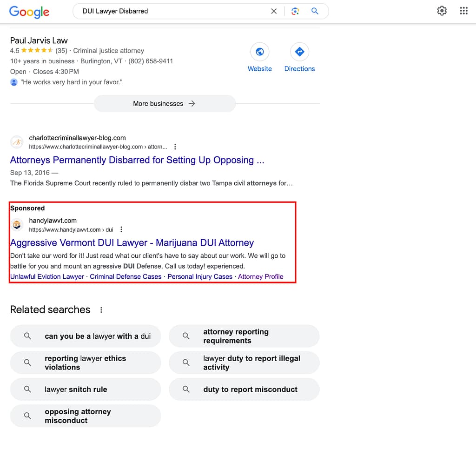The width and height of the screenshot is (476, 450).
Task: Open 'Attorneys Permanently Disbarred for Setting Up Opposing' result
Action: pos(137,160)
